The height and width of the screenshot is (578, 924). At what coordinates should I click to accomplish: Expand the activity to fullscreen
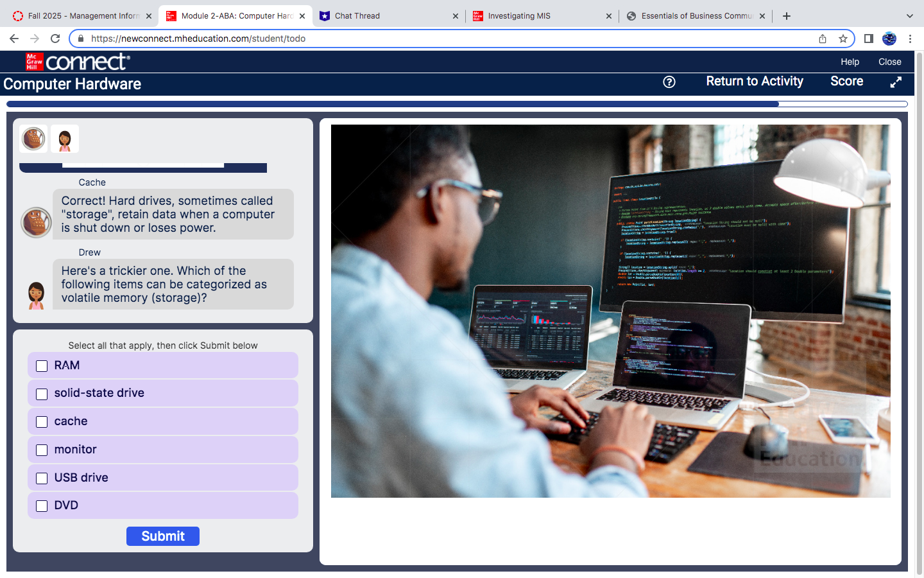click(x=896, y=82)
